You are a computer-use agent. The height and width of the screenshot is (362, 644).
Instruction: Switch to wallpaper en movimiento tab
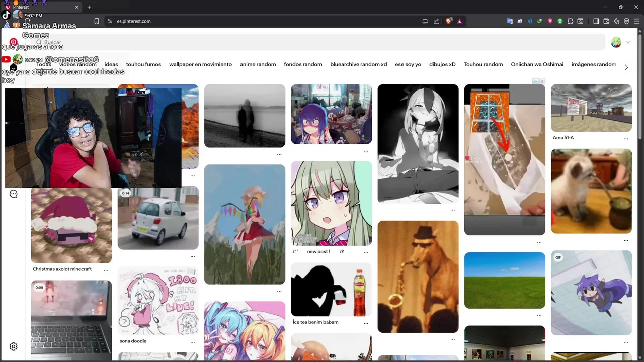pos(200,64)
